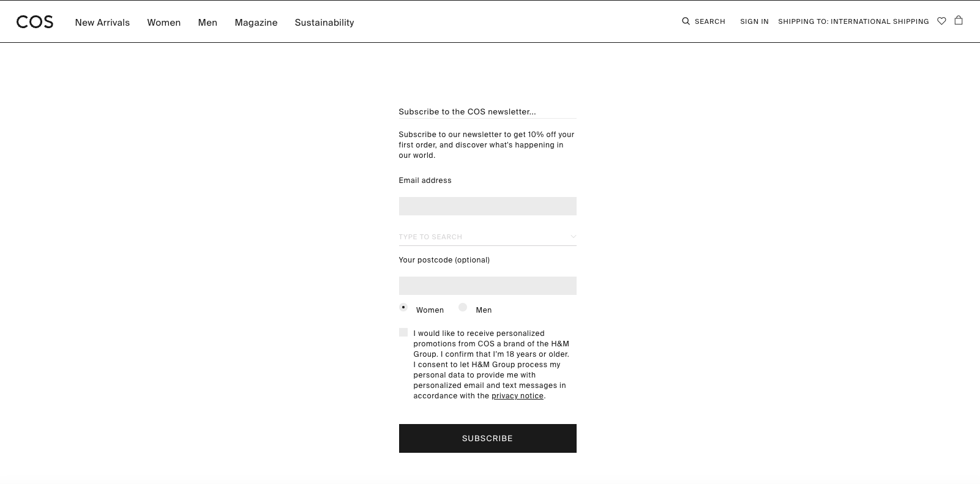Select the Women radio button
This screenshot has height=484, width=980.
pos(403,307)
